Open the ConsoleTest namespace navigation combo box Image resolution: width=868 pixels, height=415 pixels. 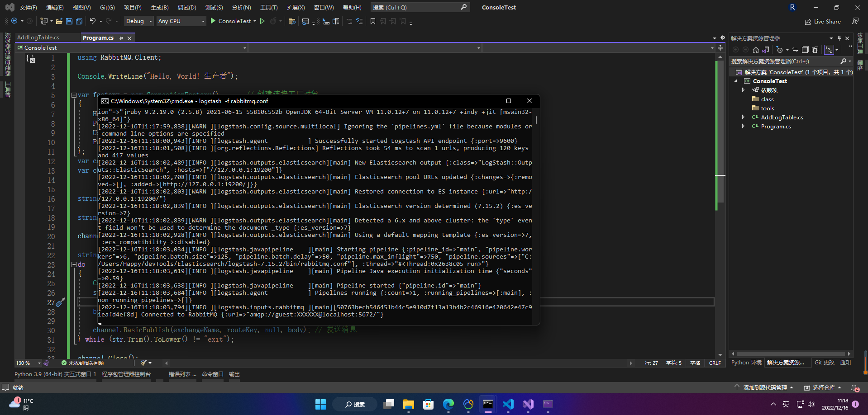[132, 47]
